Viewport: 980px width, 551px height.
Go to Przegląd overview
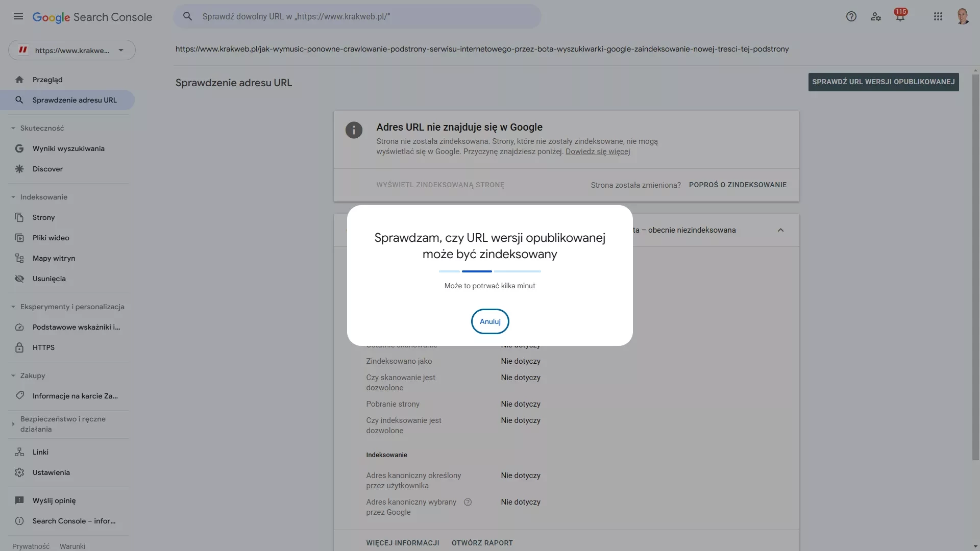point(67,80)
